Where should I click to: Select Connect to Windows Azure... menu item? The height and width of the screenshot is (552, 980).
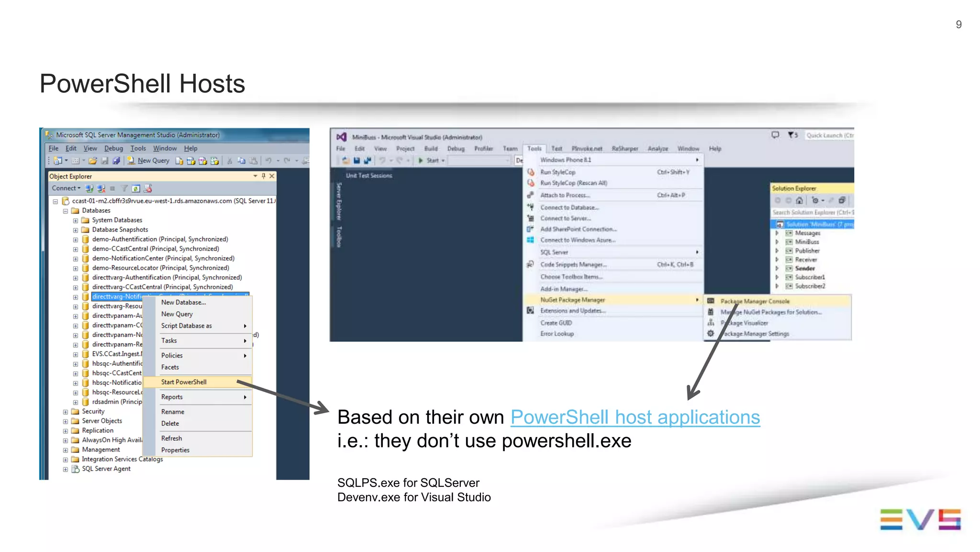pos(614,240)
